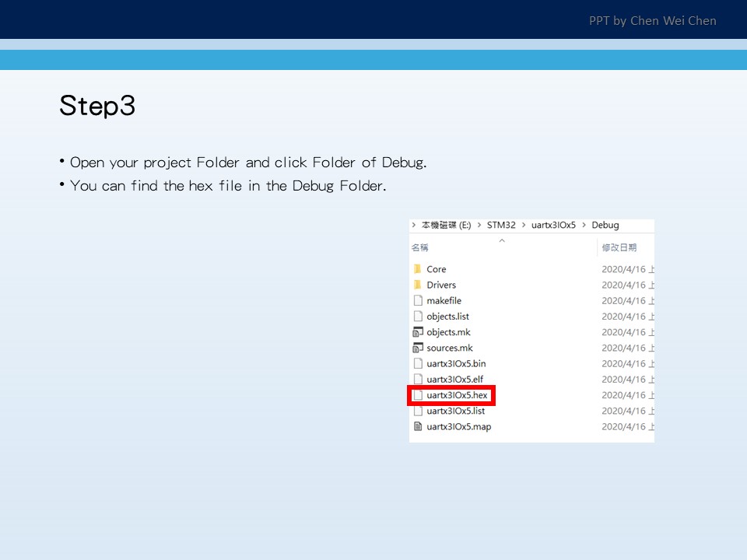Click the makefile file name
This screenshot has width=747, height=560.
444,300
